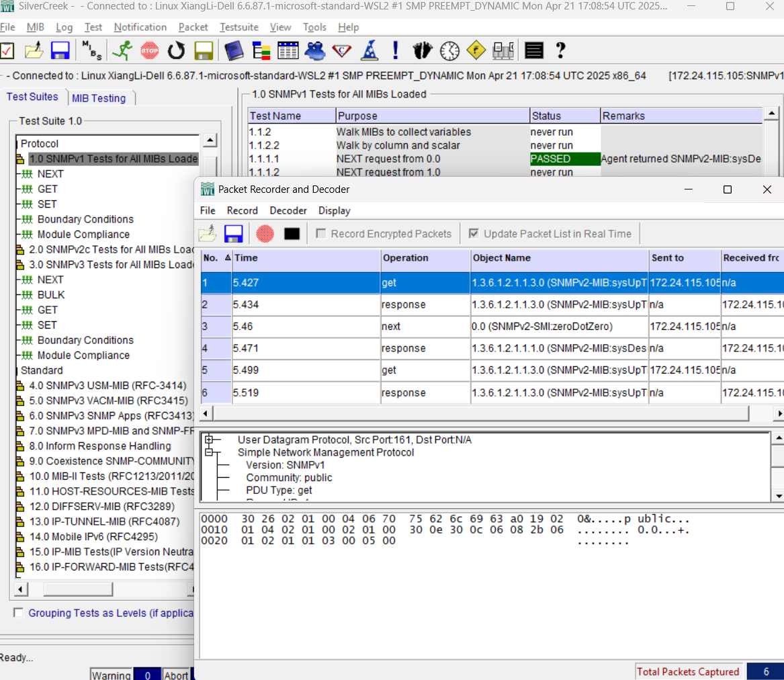Click the question mark help icon

[x=560, y=50]
